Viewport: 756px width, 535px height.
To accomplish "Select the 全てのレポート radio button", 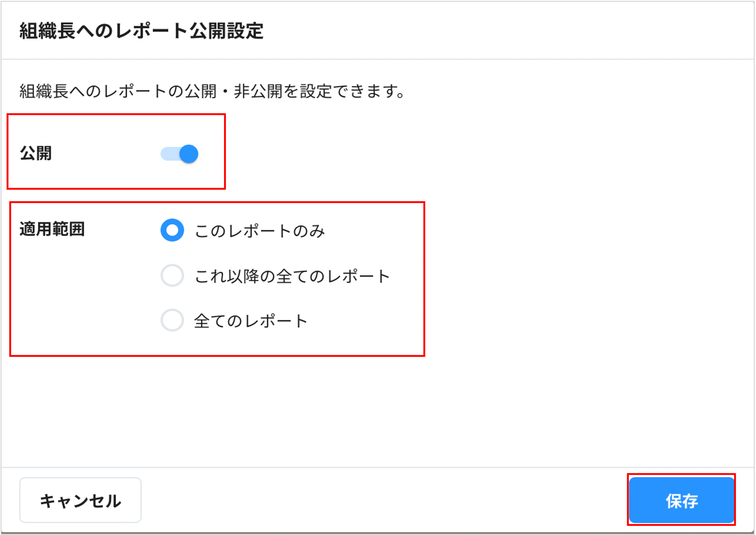I will pos(172,320).
